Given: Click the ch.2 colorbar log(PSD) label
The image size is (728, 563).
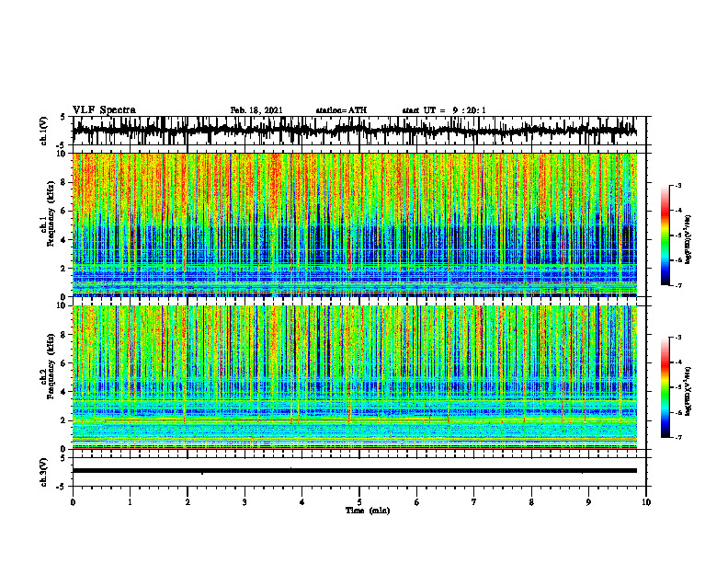Looking at the screenshot, I should (688, 391).
